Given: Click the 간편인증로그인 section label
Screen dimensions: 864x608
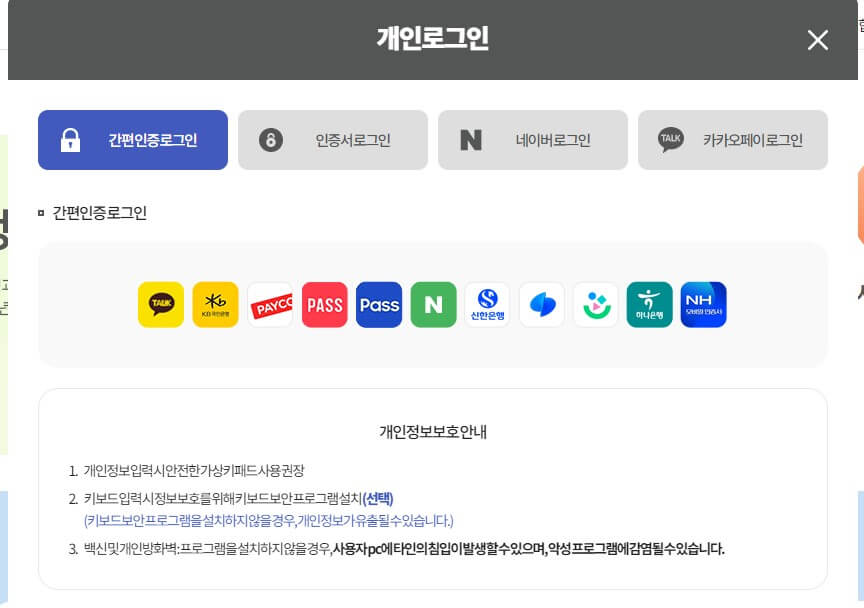Looking at the screenshot, I should (x=100, y=213).
